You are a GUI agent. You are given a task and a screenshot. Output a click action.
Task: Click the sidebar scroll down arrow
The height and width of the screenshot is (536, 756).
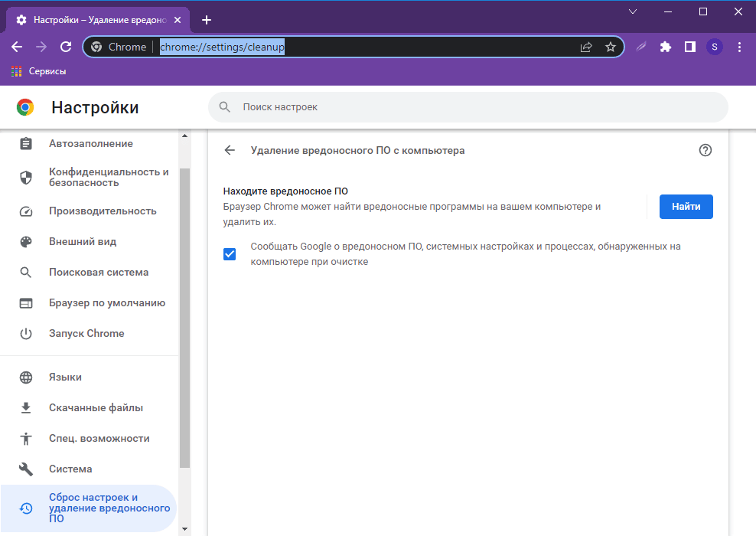coord(184,528)
